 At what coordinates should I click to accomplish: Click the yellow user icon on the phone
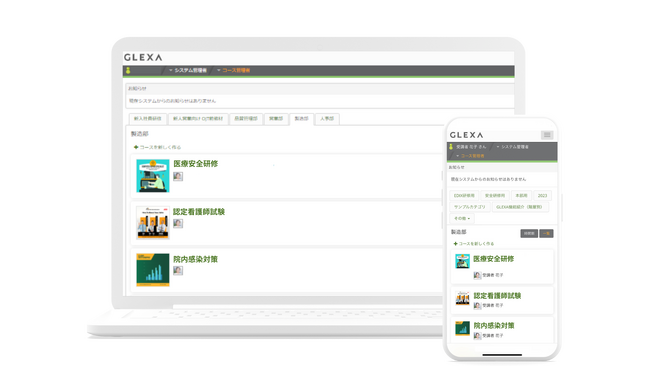[x=451, y=147]
